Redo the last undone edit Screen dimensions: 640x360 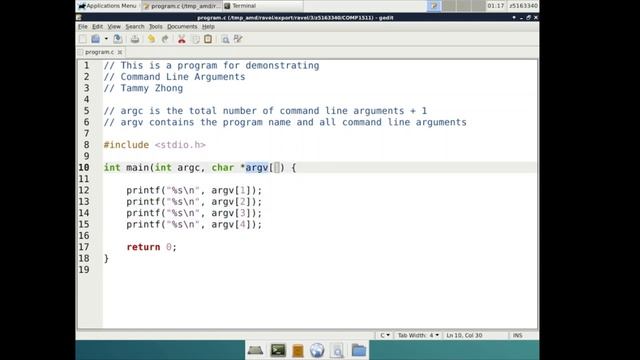[x=165, y=39]
